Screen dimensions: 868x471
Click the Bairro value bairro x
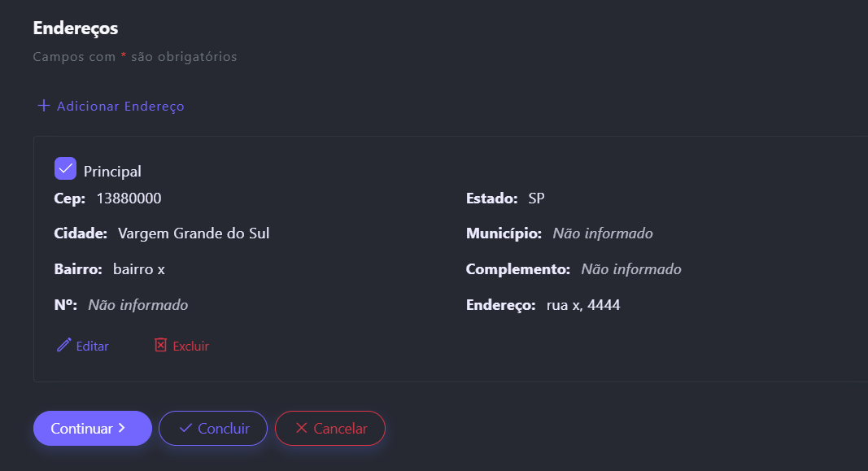coord(139,269)
